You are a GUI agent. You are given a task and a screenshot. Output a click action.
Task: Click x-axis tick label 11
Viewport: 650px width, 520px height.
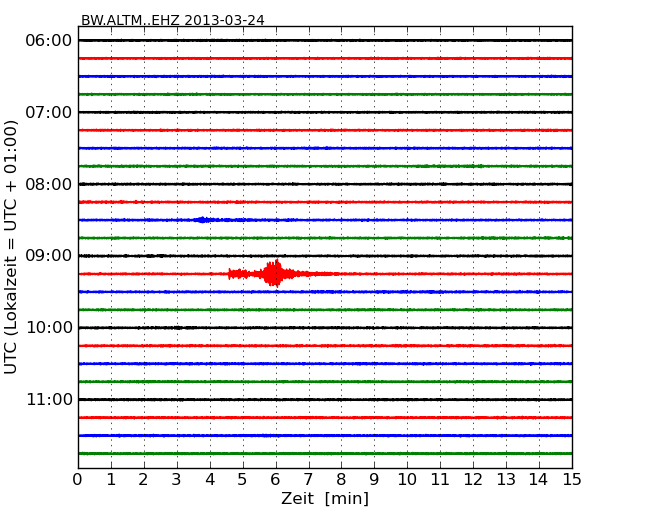(x=440, y=480)
